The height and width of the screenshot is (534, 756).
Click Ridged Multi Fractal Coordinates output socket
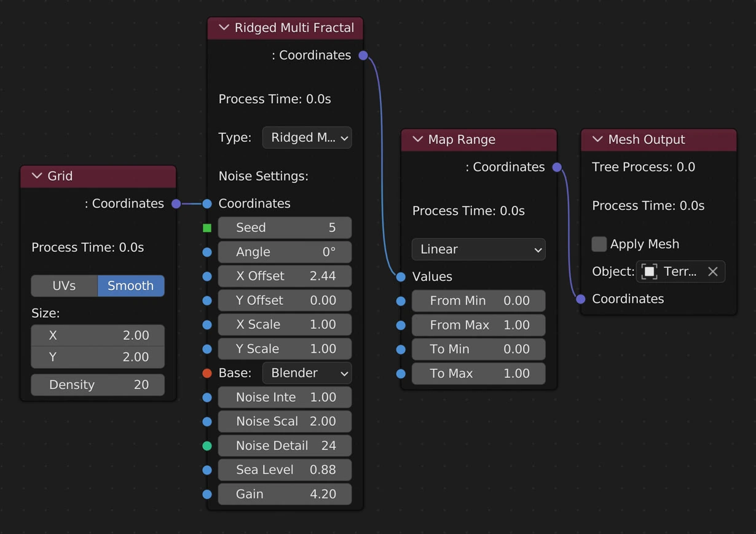363,55
